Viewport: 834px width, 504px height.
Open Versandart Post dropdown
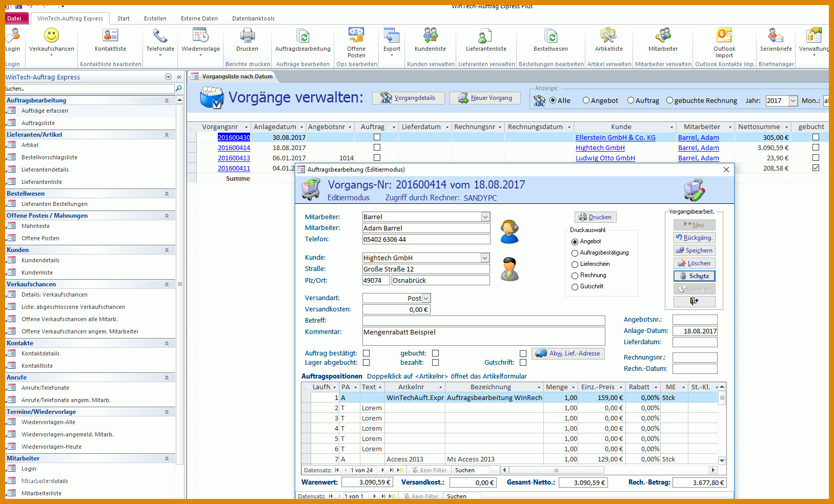point(426,298)
